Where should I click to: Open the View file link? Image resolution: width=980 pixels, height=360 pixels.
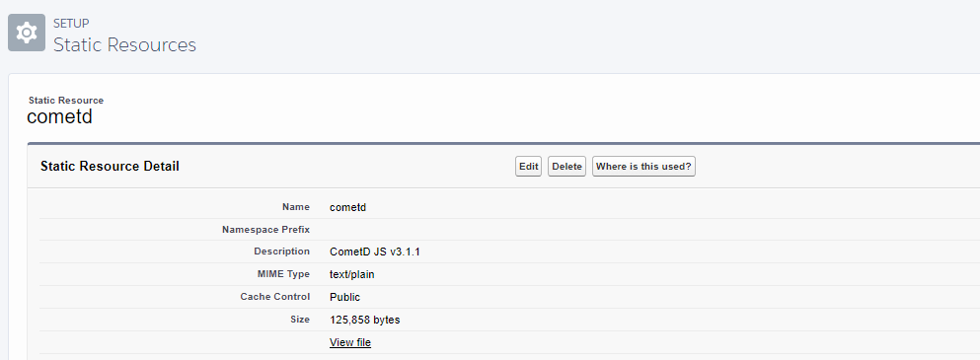coord(350,342)
